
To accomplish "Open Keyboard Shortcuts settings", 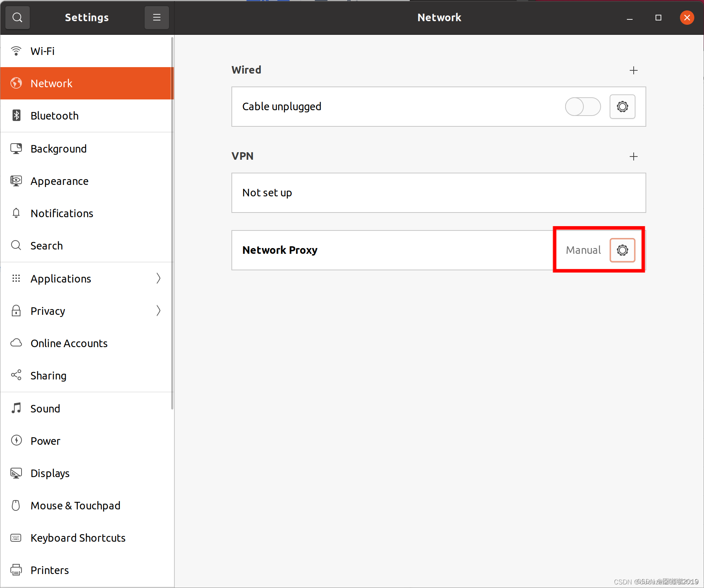I will [x=78, y=538].
